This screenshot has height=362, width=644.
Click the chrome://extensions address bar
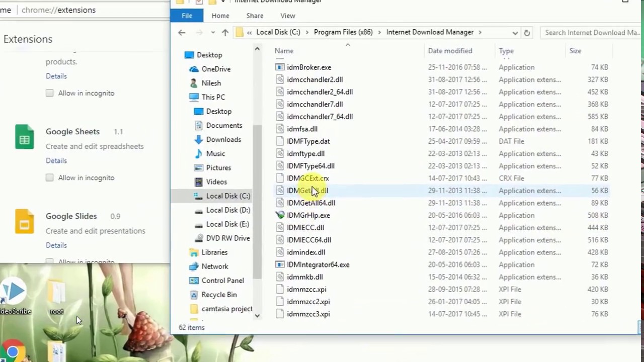58,10
